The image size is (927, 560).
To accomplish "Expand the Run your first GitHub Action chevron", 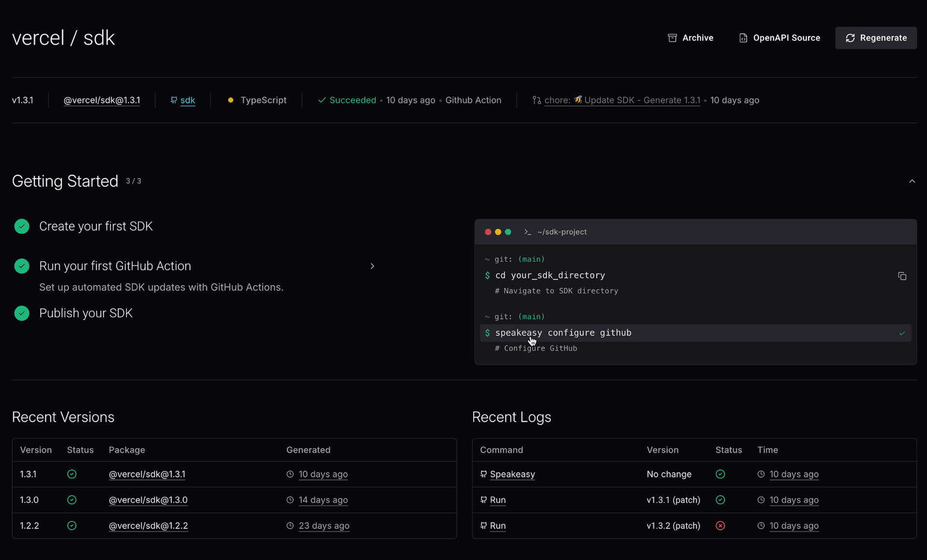I will [372, 266].
